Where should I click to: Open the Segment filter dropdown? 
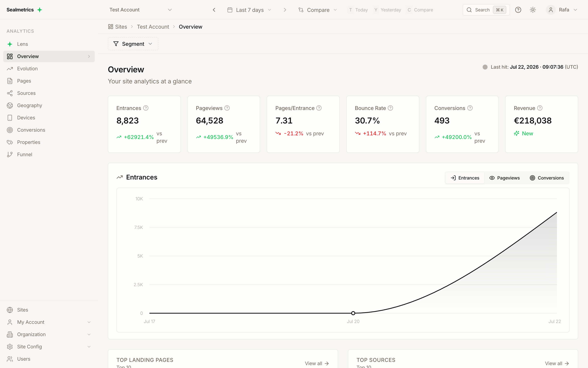133,44
